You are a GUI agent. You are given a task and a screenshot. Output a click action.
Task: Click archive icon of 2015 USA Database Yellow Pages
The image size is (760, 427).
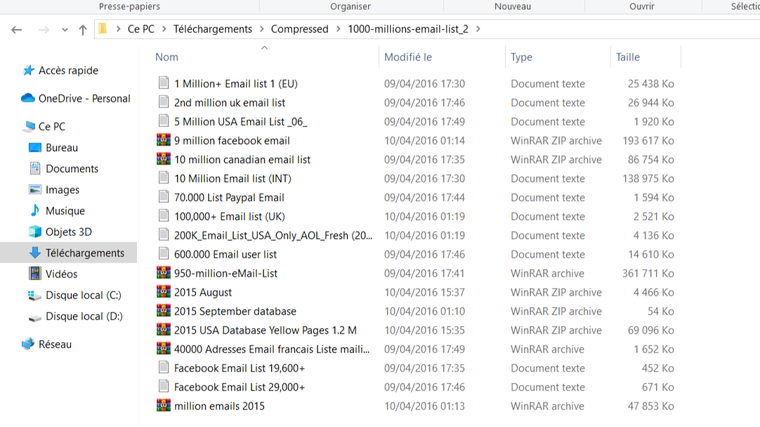(163, 330)
